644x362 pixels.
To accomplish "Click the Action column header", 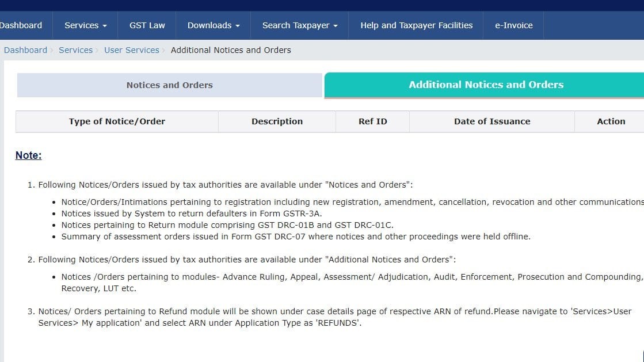I will pyautogui.click(x=611, y=121).
